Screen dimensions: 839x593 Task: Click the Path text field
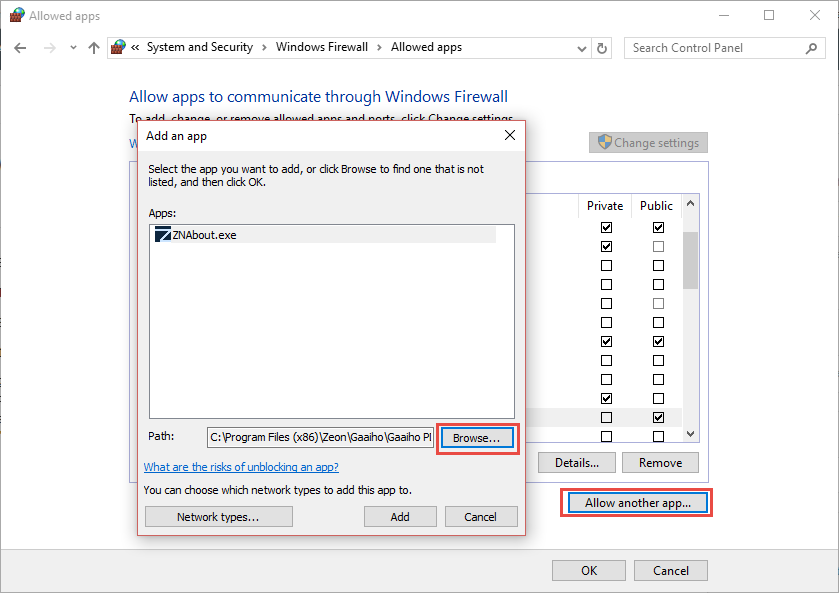click(x=320, y=437)
